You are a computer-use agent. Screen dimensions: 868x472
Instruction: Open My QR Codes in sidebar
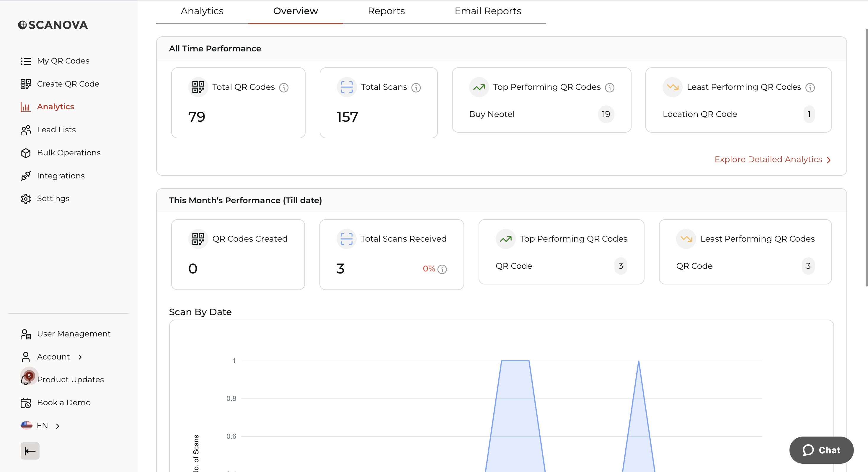pos(63,61)
